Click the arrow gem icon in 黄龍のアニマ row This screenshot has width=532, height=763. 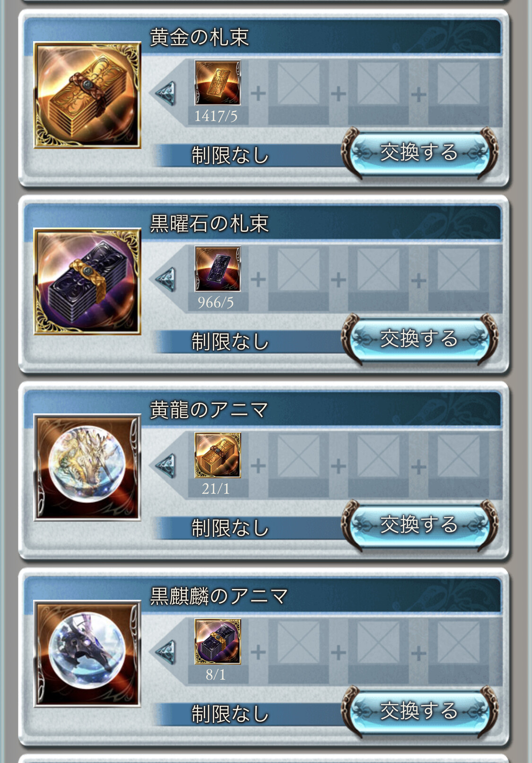(x=166, y=465)
